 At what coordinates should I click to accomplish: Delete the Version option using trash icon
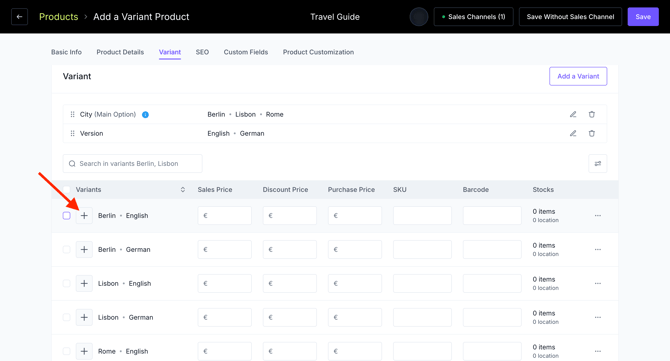592,133
